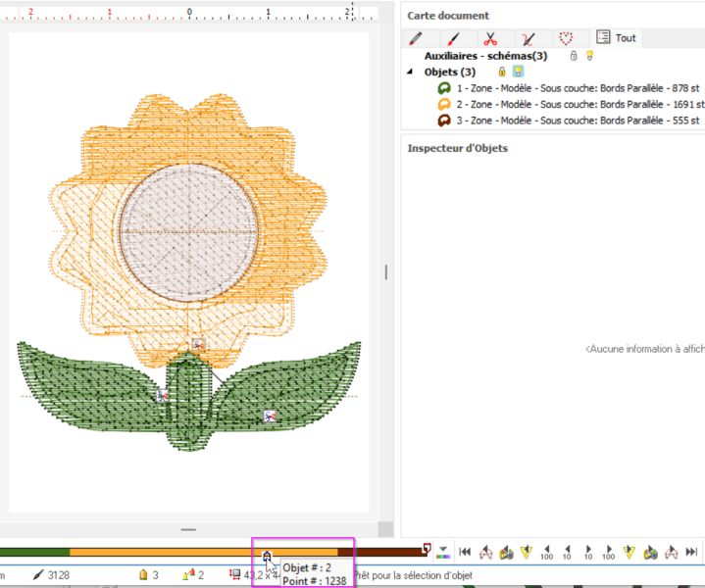Select the Auxiliaires - schémas(3) row
705x588 pixels.
(485, 56)
